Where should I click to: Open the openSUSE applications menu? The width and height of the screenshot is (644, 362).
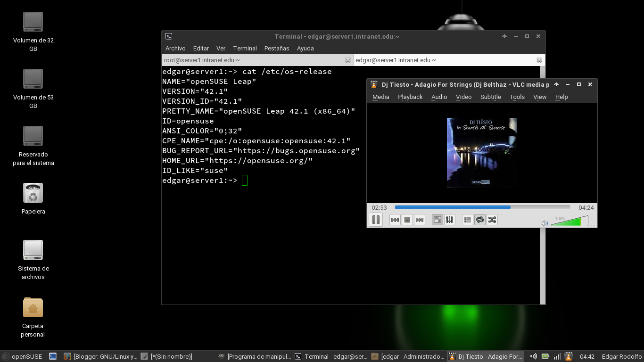coord(22,357)
